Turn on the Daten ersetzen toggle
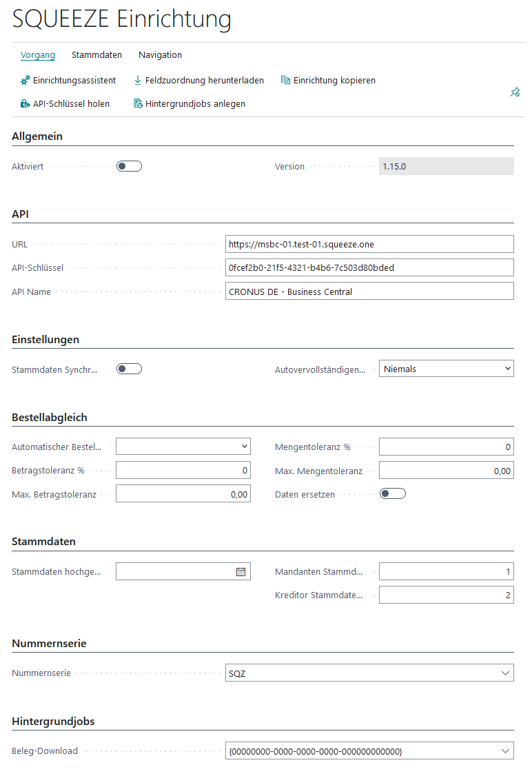Viewport: 532px width, 776px height. 392,493
